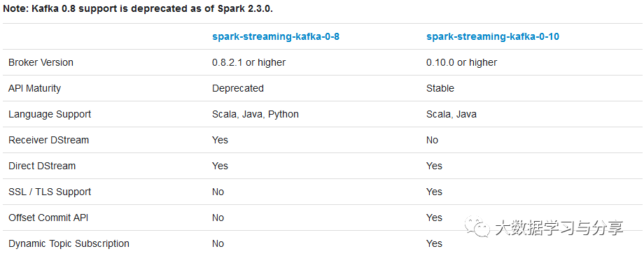Open the spark-streaming-kafka-0-10 link

[493, 36]
